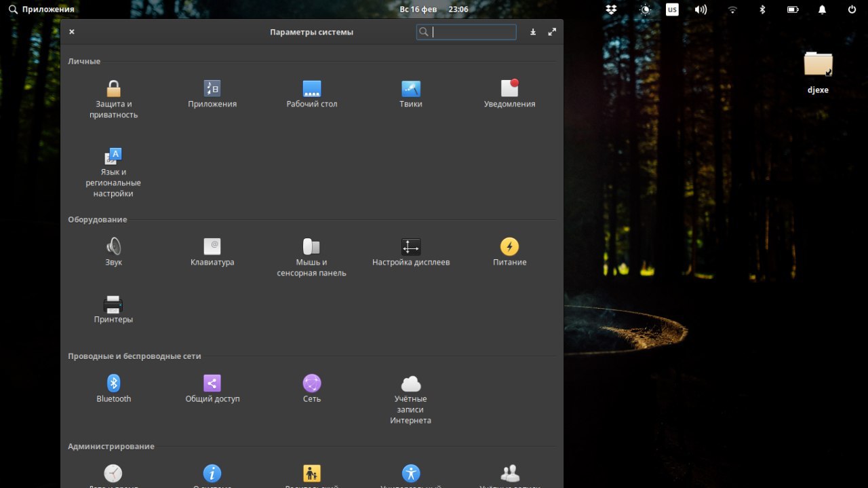
Task: Open the Принтеры settings
Action: tap(113, 309)
